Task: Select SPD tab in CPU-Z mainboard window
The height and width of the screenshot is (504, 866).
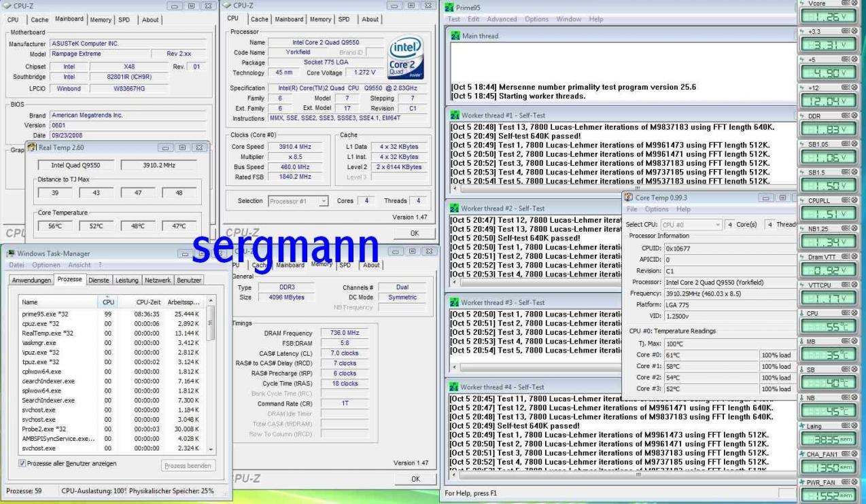Action: click(124, 20)
